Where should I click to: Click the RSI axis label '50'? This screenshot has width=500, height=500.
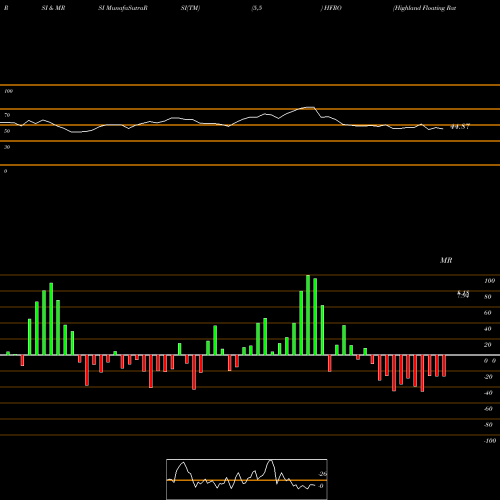click(x=7, y=131)
